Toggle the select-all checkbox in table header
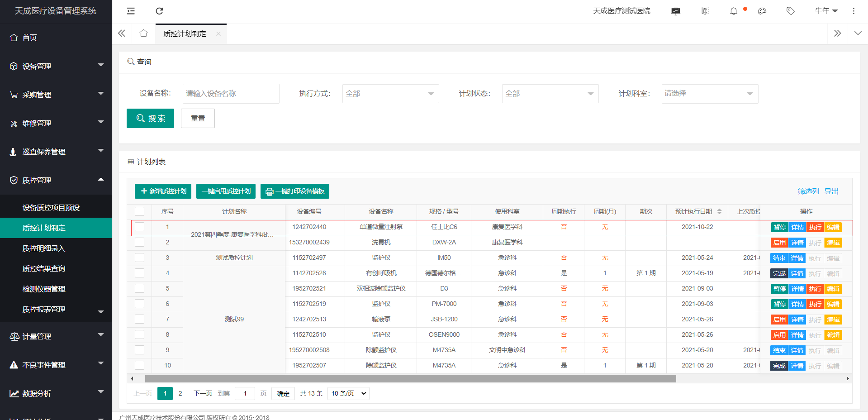The height and width of the screenshot is (420, 868). click(140, 211)
